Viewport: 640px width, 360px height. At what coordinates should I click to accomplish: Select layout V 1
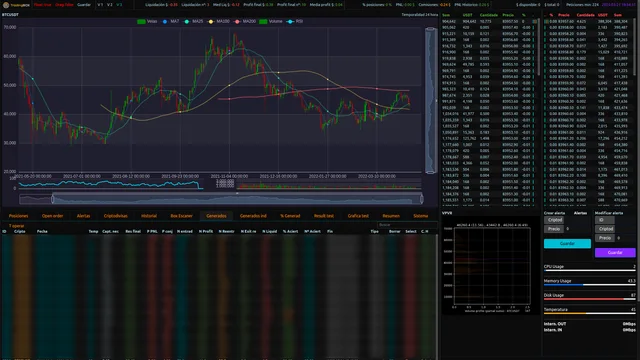100,5
